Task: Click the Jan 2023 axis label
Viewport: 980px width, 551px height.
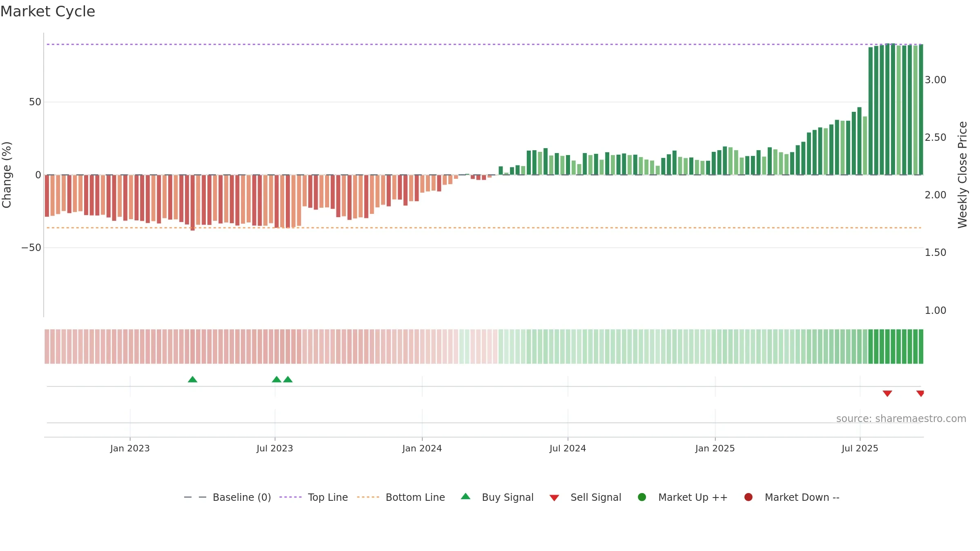Action: pos(130,449)
